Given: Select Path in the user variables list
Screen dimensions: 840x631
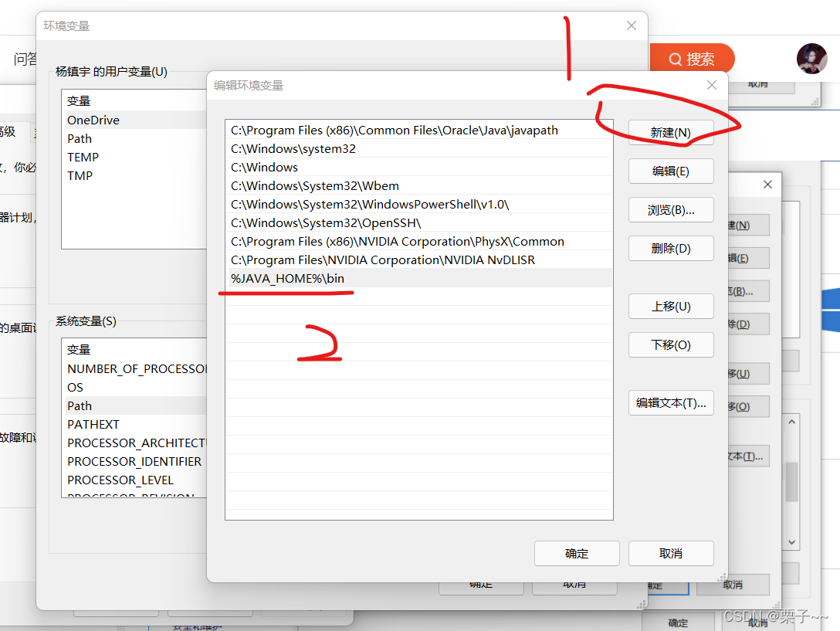Looking at the screenshot, I should tap(135, 139).
